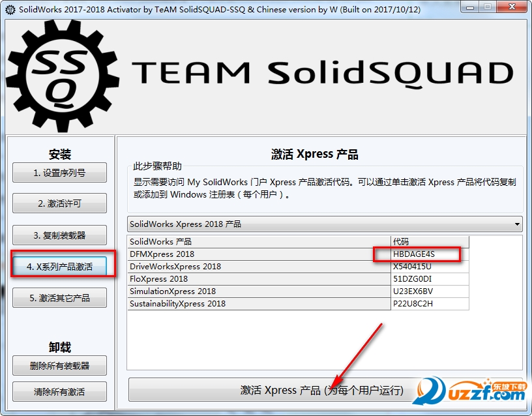Select '3. 复制装载器' button

60,235
